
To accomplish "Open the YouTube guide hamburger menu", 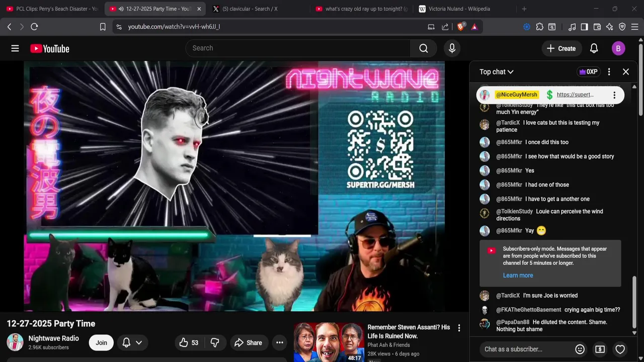I will pos(15,48).
